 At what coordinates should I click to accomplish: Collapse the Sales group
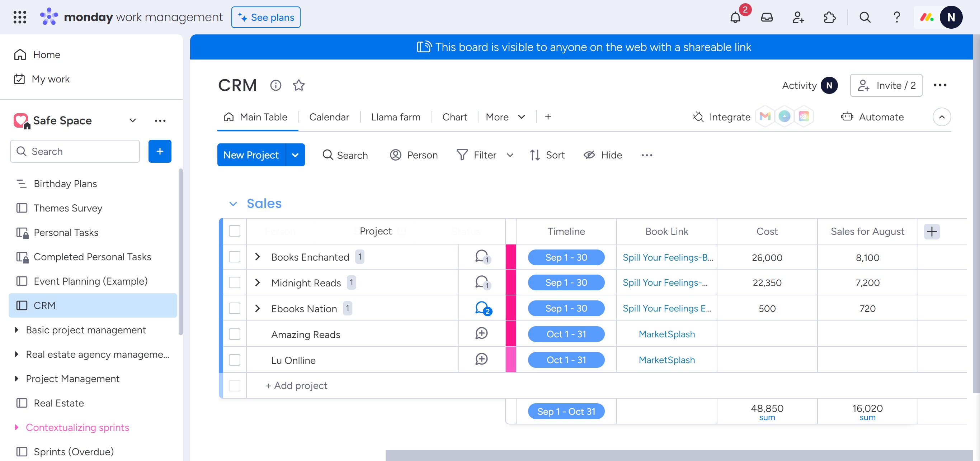point(233,204)
